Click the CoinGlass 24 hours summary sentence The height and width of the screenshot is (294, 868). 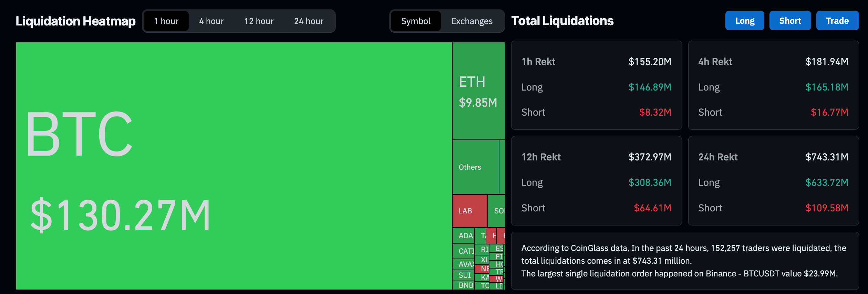(683, 254)
